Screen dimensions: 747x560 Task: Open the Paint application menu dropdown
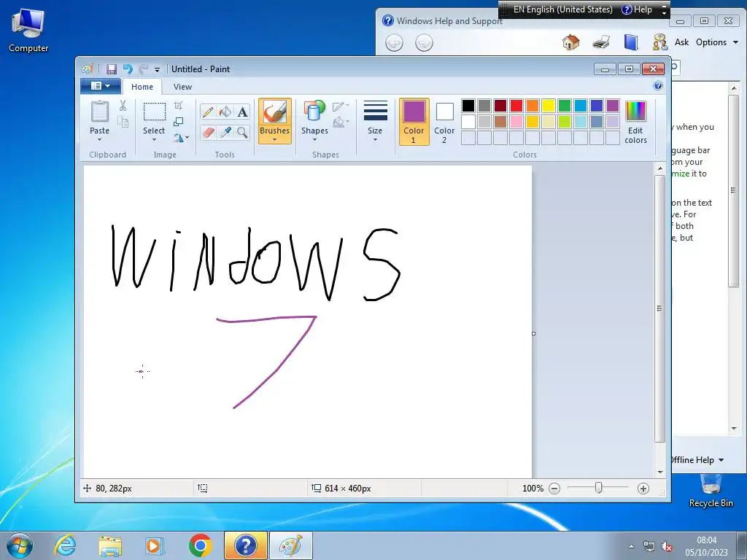tap(101, 86)
